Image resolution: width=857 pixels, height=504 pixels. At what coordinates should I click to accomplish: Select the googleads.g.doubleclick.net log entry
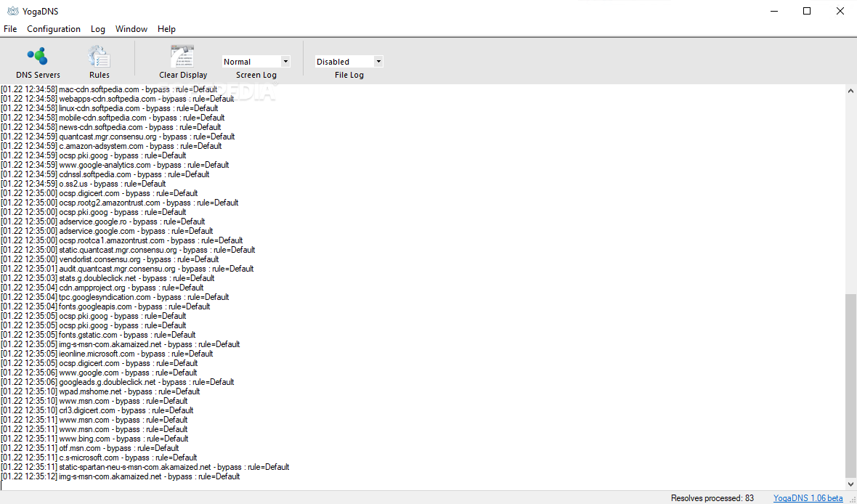pos(118,382)
